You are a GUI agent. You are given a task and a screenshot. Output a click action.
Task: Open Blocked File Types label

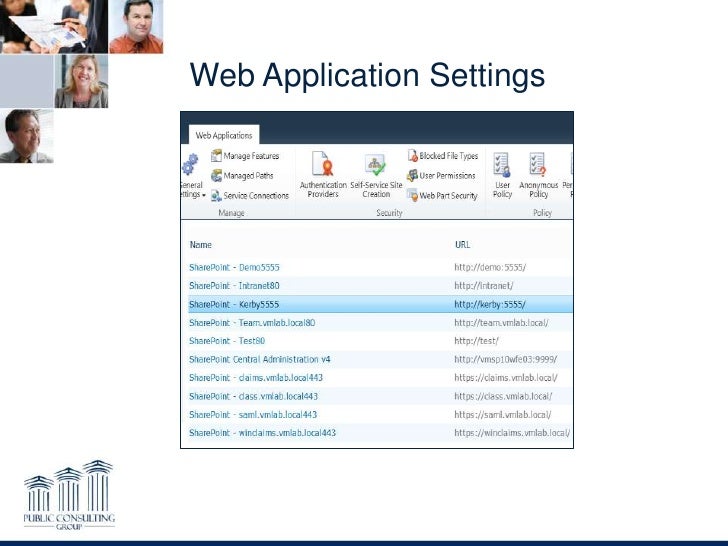pyautogui.click(x=448, y=156)
